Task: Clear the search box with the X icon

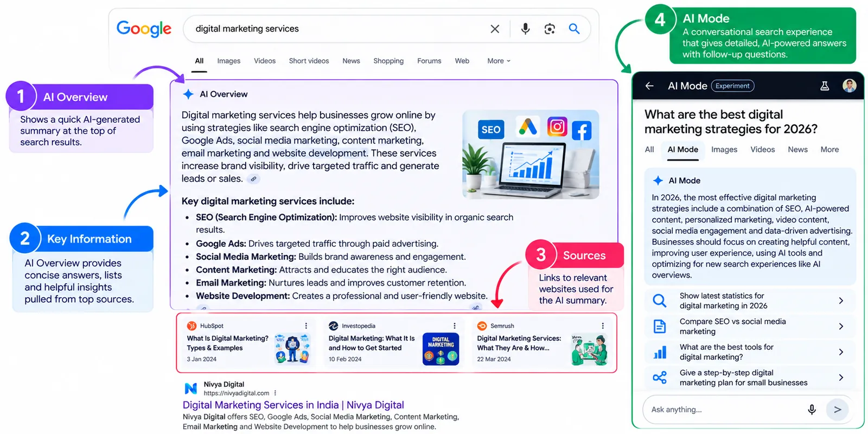Action: point(495,29)
